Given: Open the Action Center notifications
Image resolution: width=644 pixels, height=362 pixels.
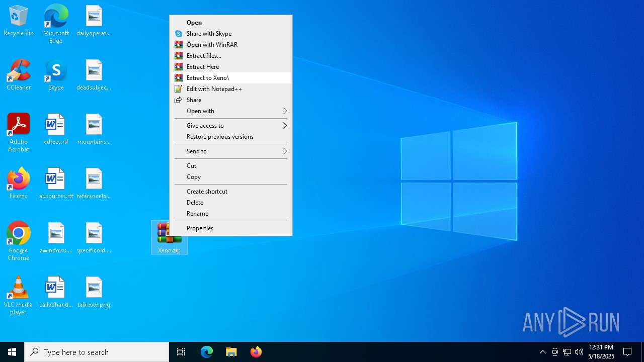Looking at the screenshot, I should pos(627,352).
